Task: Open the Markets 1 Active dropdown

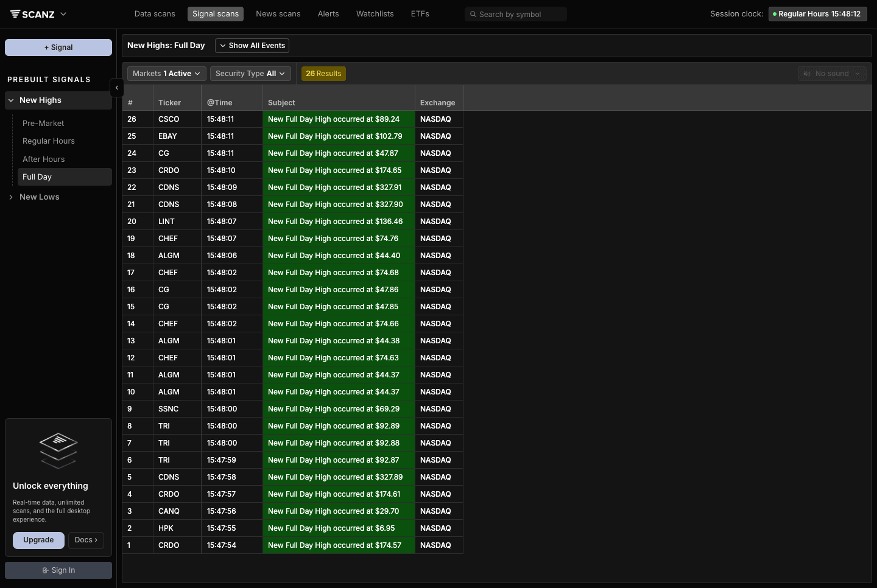Action: (x=167, y=74)
